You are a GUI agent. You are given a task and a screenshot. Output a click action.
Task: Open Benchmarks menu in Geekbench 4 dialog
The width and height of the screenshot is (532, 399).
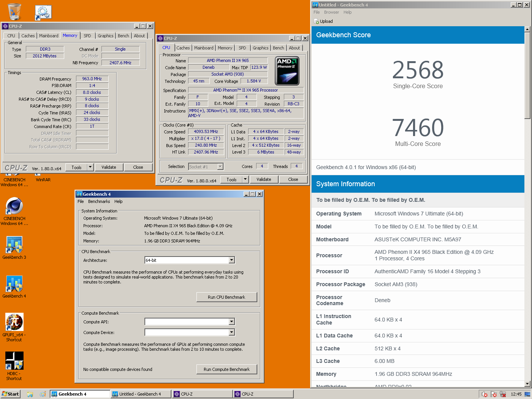(x=99, y=201)
